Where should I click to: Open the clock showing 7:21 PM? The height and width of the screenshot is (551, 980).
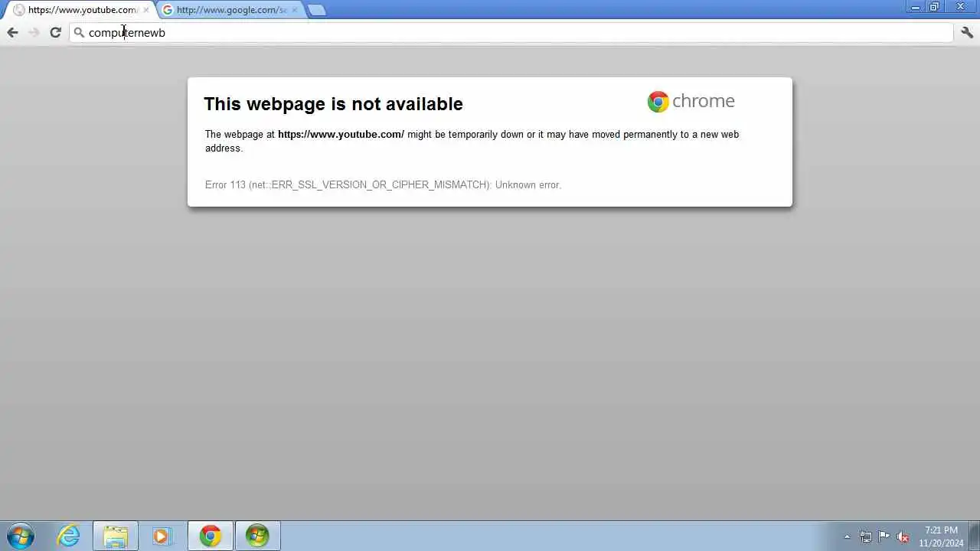[x=941, y=536]
